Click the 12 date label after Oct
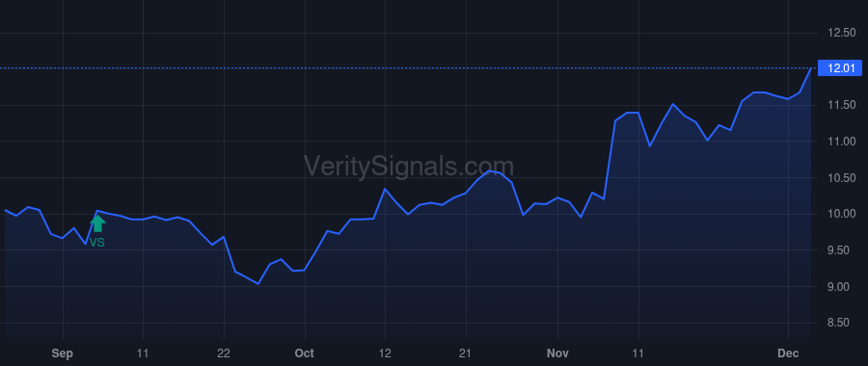Screen dimensions: 868x366 385,353
